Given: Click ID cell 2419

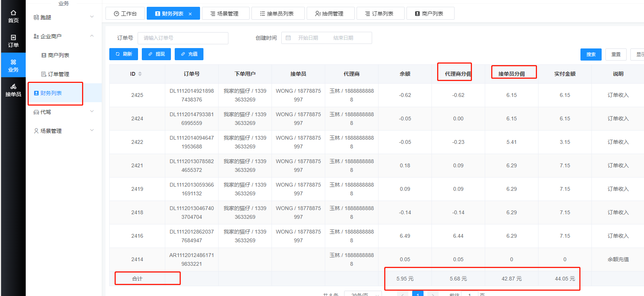Looking at the screenshot, I should pyautogui.click(x=137, y=189).
